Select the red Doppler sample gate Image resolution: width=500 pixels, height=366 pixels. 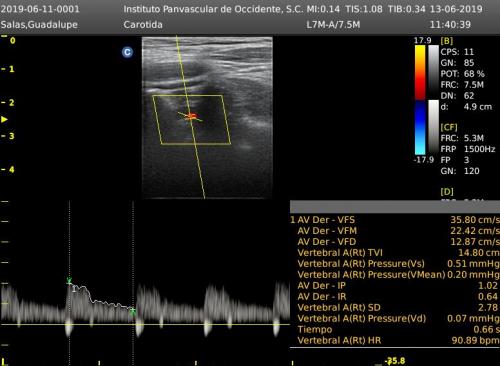click(191, 116)
